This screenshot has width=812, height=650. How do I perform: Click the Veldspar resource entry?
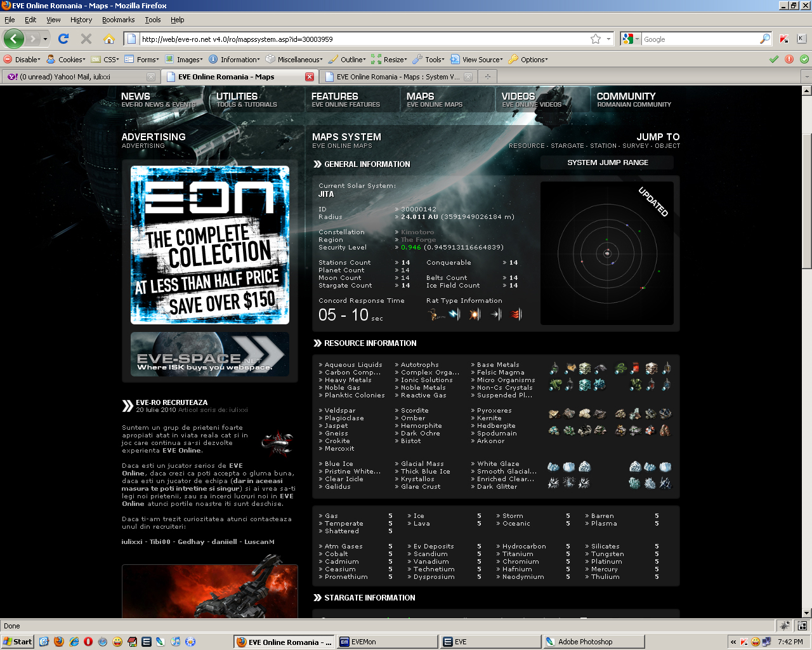[x=340, y=411]
